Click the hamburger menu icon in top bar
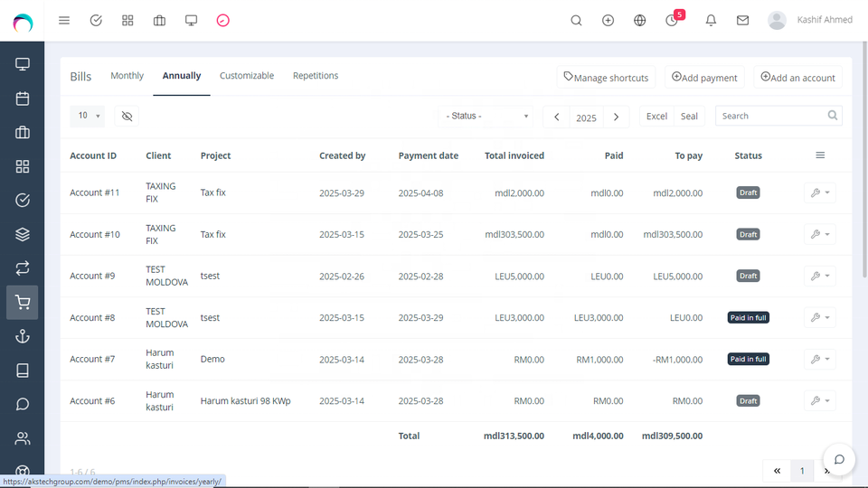This screenshot has width=868, height=488. click(64, 20)
